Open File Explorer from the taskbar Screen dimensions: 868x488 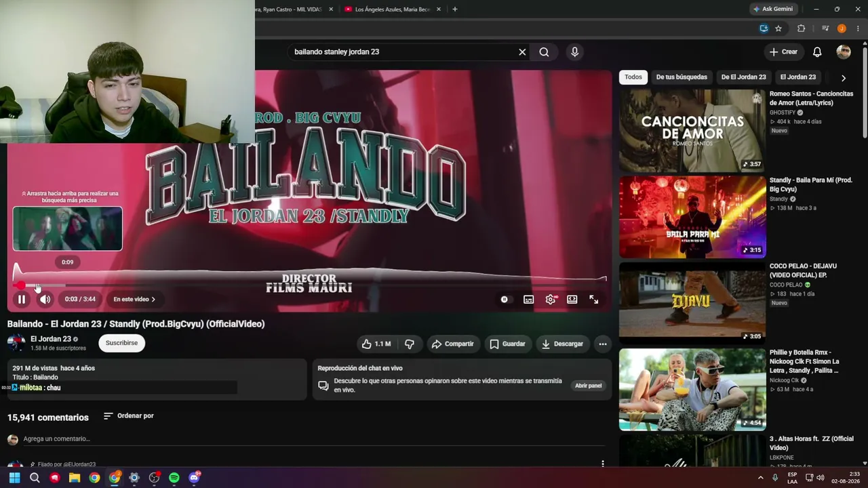coord(75,478)
